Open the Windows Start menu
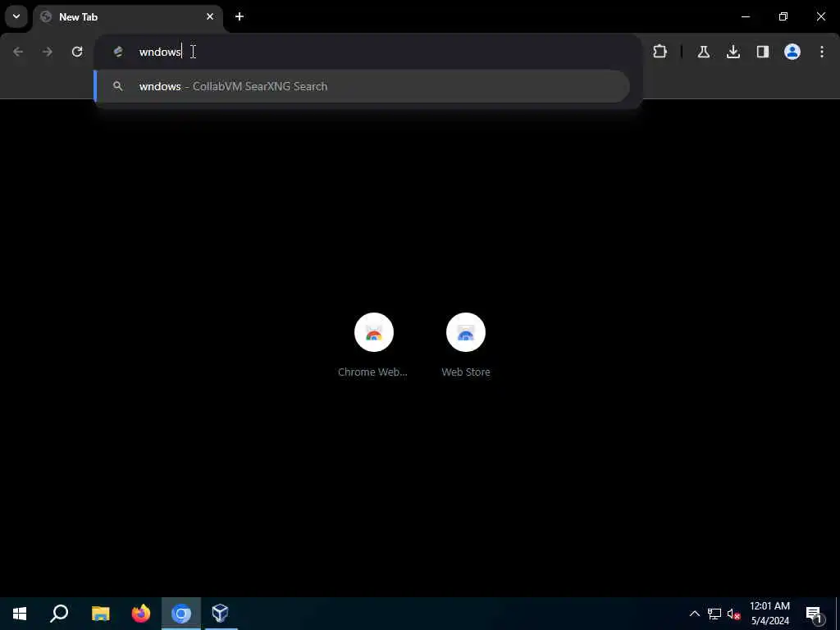 tap(20, 614)
